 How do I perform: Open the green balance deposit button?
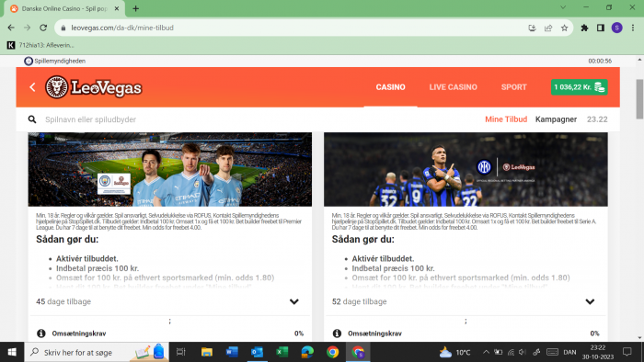pos(579,87)
